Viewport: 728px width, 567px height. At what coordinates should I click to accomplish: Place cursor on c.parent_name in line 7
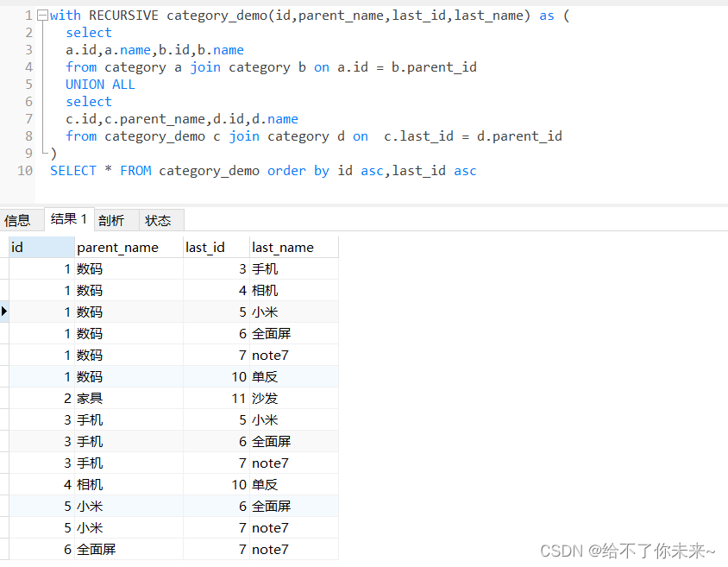[154, 119]
